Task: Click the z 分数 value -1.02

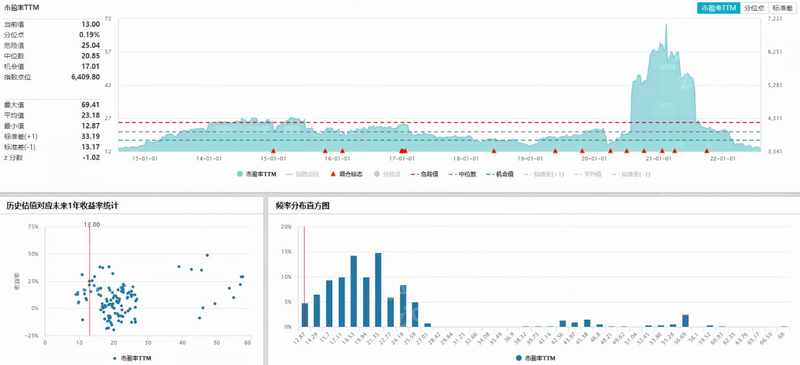Action: tap(91, 158)
